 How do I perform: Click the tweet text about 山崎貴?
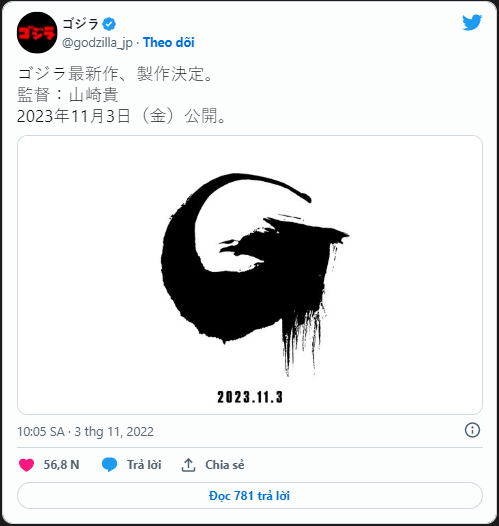tap(68, 95)
